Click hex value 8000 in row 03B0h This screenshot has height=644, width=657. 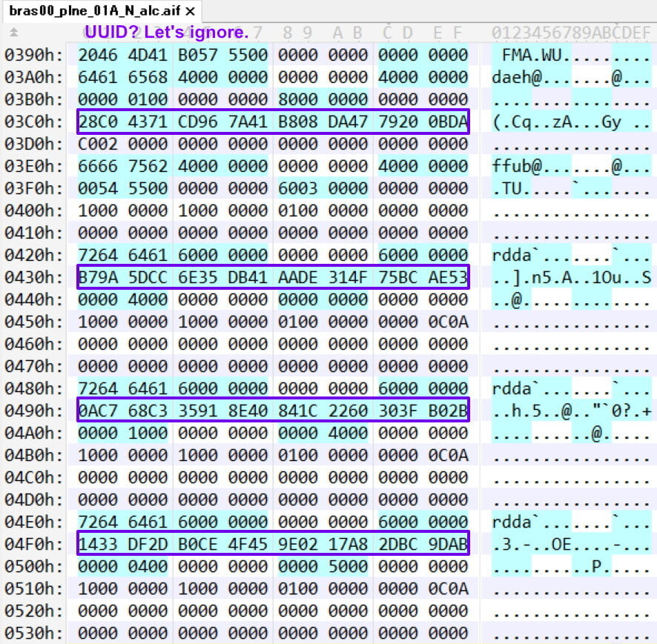point(298,99)
